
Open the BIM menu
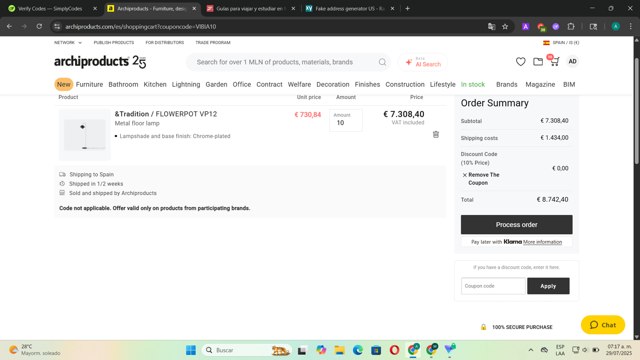click(569, 84)
